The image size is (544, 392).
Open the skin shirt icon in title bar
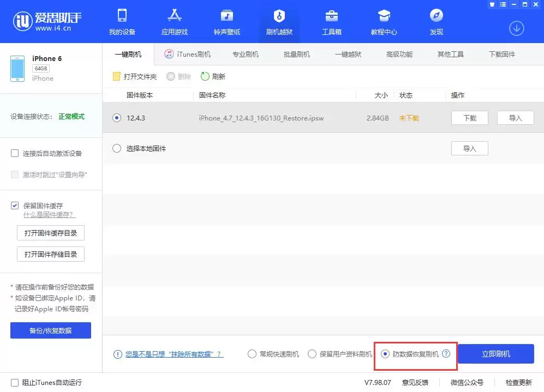click(492, 4)
